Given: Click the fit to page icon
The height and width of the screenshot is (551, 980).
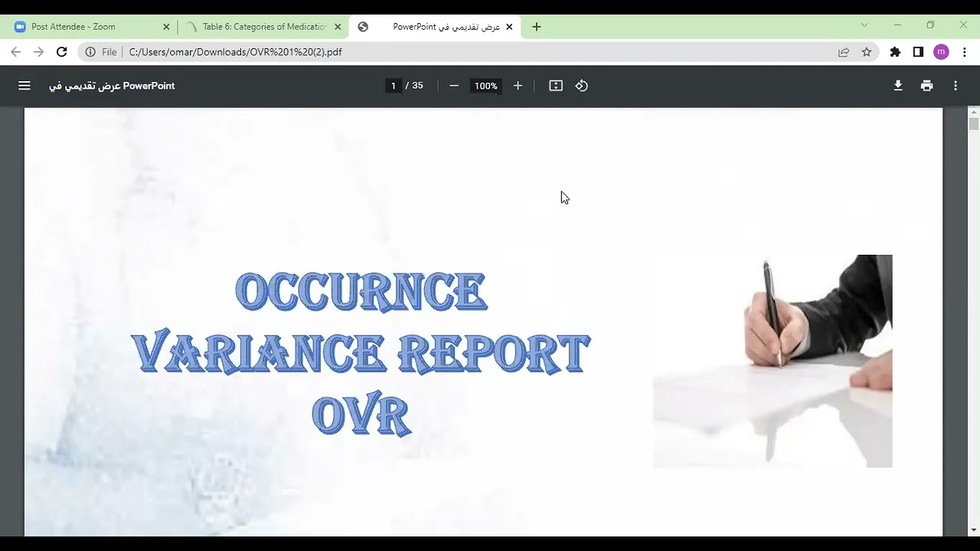Looking at the screenshot, I should pos(556,86).
